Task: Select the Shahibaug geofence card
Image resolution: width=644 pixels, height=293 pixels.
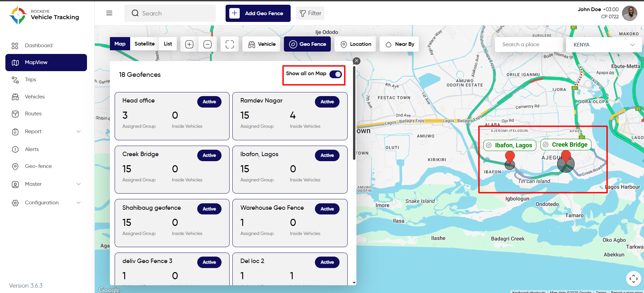Action: pyautogui.click(x=172, y=223)
